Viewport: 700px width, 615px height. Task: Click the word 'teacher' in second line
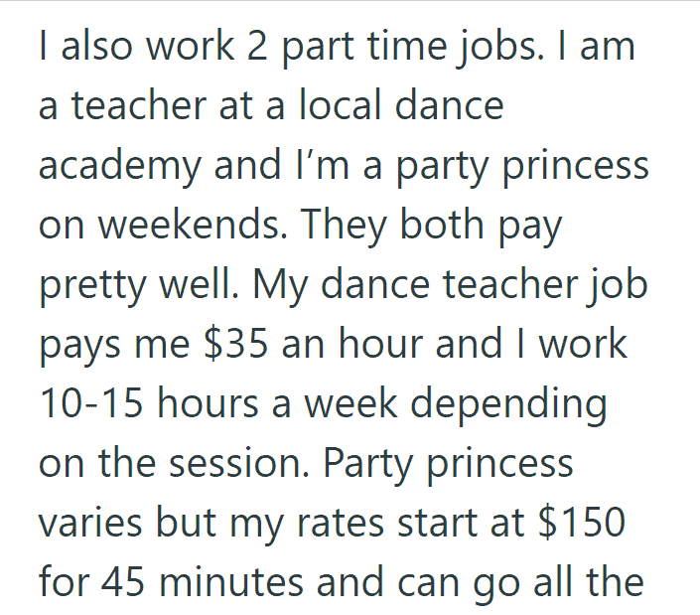click(139, 105)
